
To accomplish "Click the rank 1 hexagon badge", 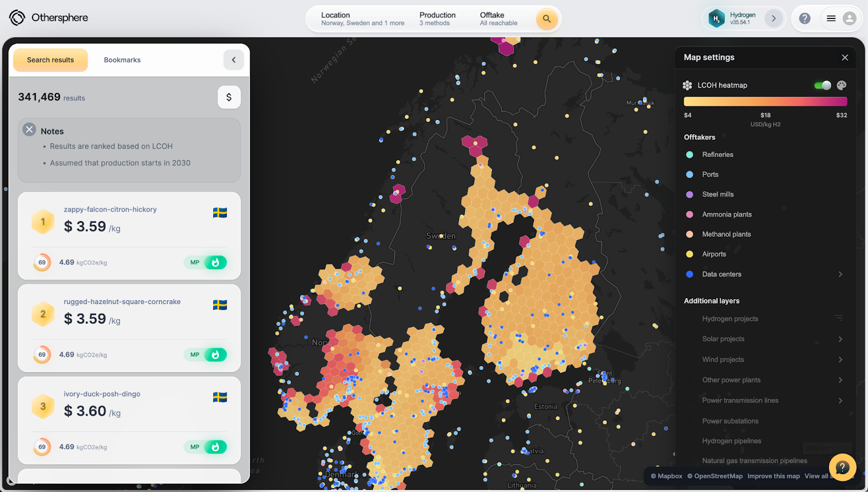I will pyautogui.click(x=43, y=222).
